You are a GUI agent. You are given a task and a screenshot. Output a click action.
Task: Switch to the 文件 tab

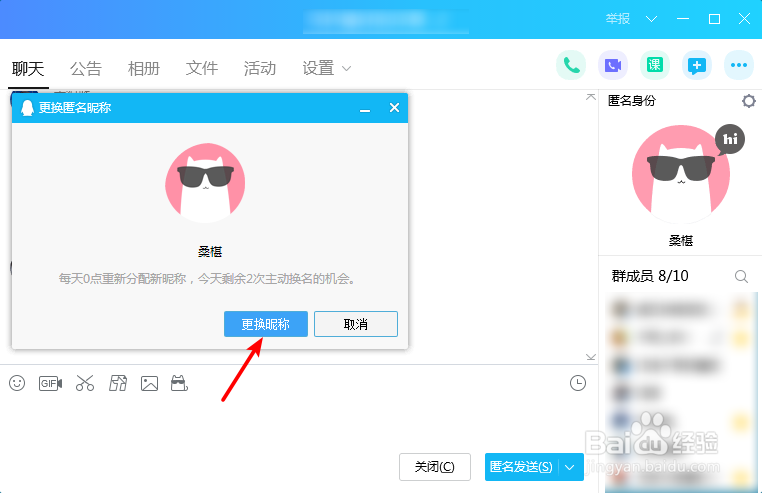[202, 69]
